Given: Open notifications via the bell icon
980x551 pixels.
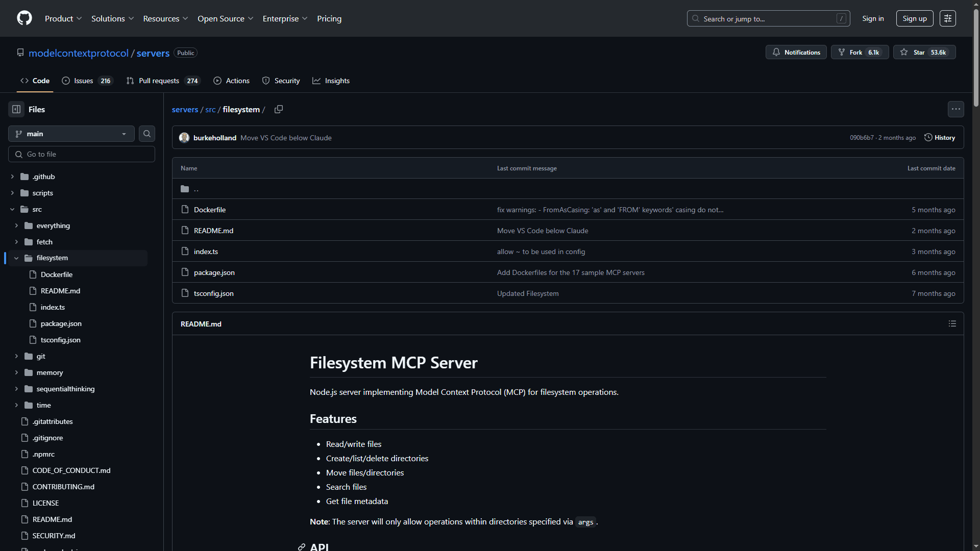Looking at the screenshot, I should click(x=776, y=52).
